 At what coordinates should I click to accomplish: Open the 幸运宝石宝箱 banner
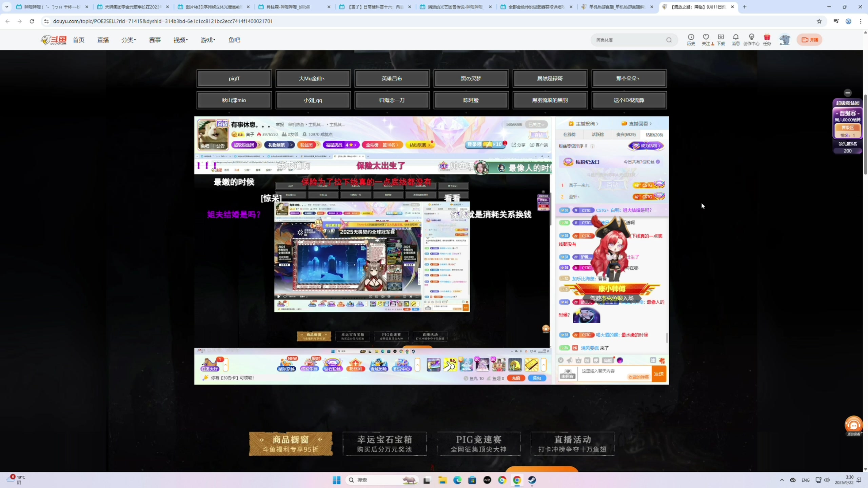(x=384, y=444)
